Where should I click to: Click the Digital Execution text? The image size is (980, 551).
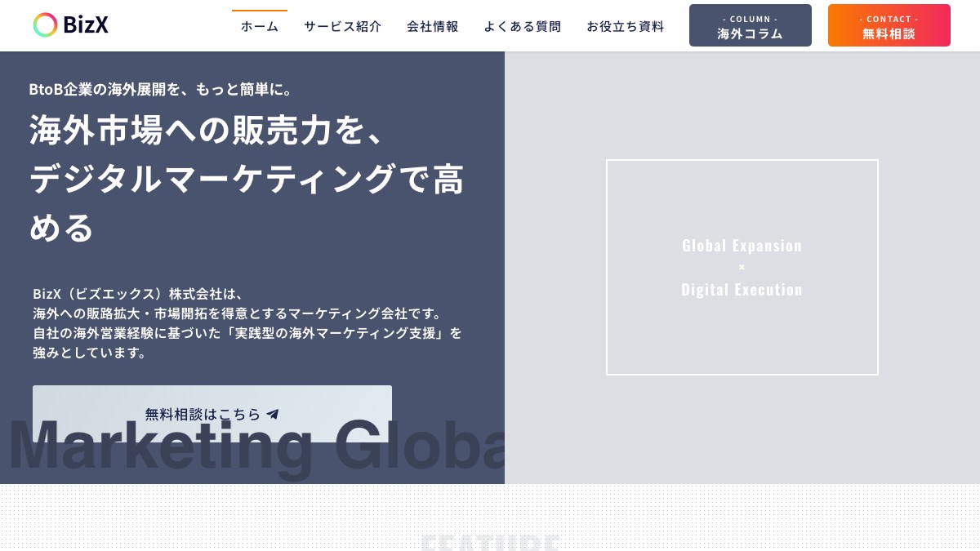742,290
